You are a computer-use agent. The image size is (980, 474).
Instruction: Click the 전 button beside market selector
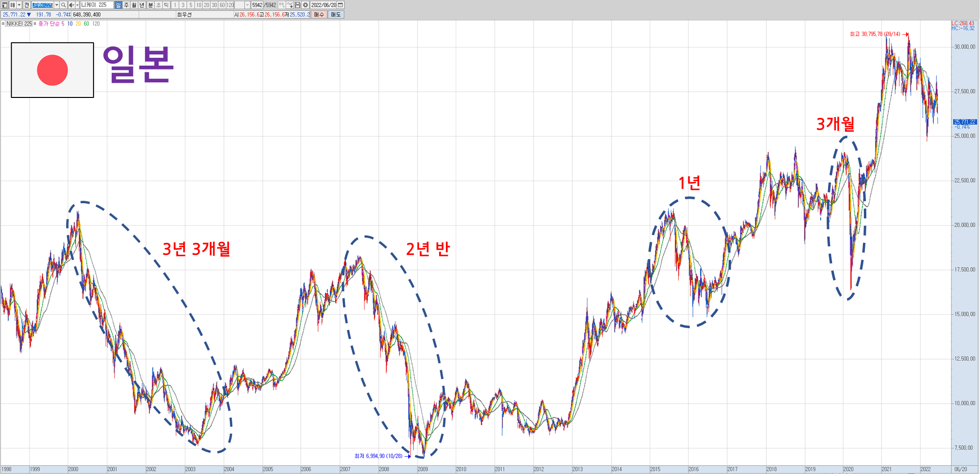pyautogui.click(x=26, y=5)
